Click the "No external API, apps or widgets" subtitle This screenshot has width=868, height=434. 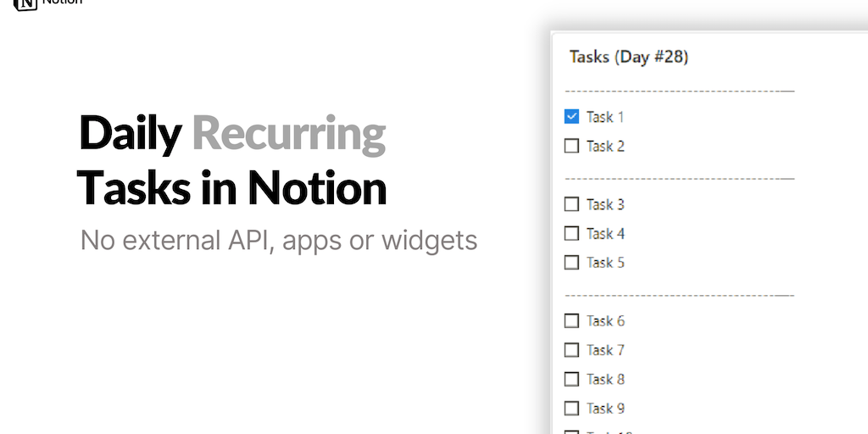click(279, 240)
